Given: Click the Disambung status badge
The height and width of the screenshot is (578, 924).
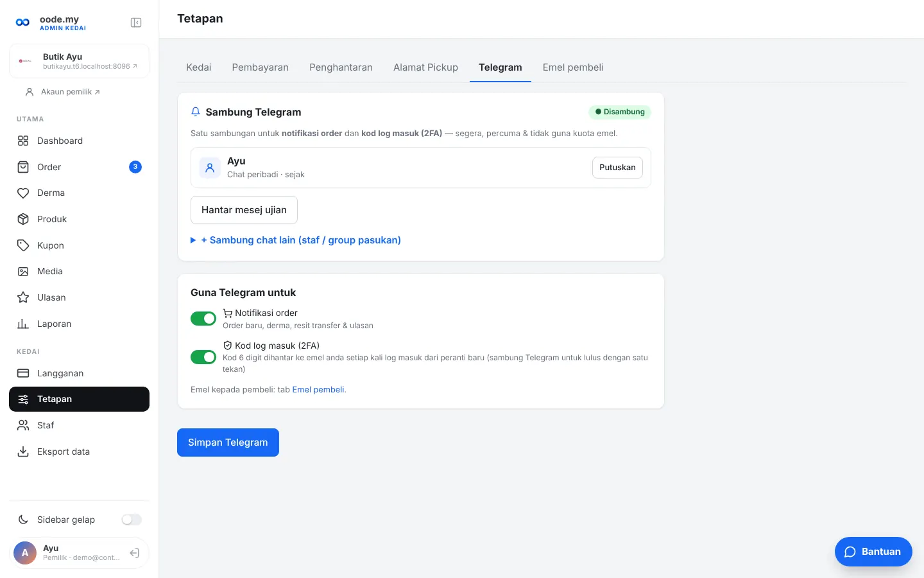Looking at the screenshot, I should point(620,112).
